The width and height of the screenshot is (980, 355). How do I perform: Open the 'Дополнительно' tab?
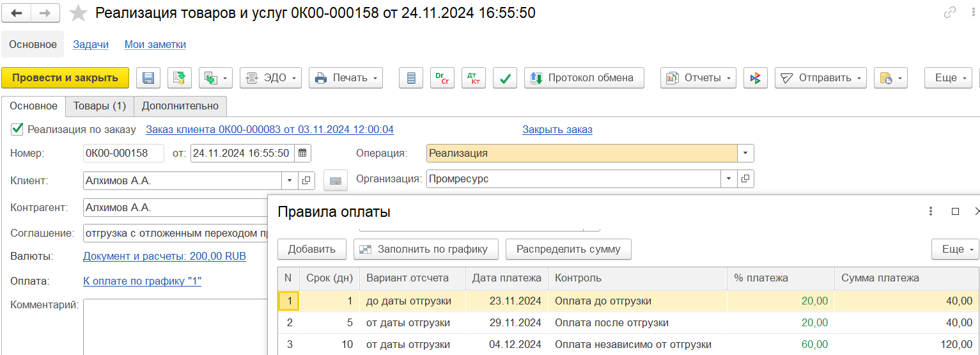click(x=180, y=106)
